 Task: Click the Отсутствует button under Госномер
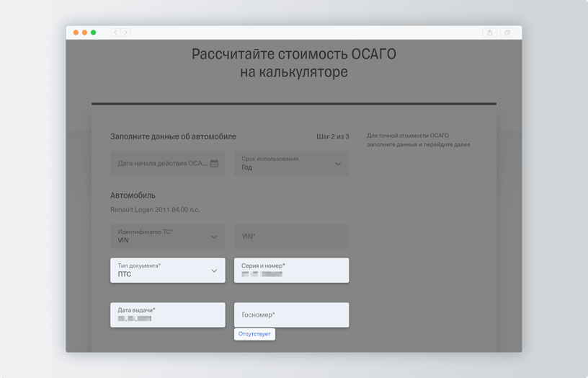click(254, 334)
